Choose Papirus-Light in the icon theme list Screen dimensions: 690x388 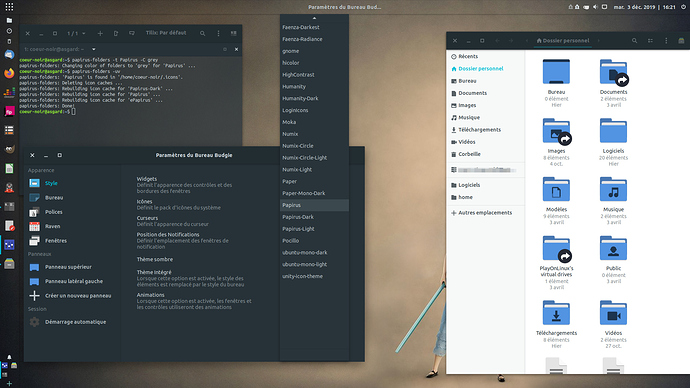point(314,229)
